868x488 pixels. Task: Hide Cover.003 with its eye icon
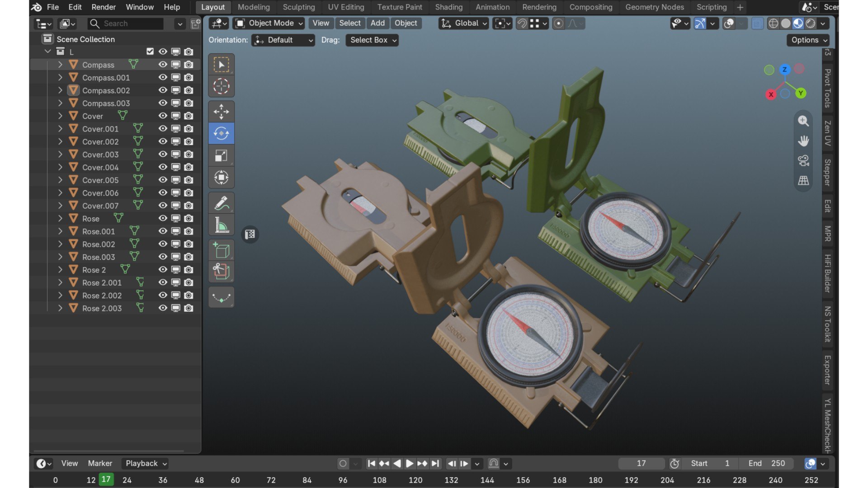(x=163, y=154)
